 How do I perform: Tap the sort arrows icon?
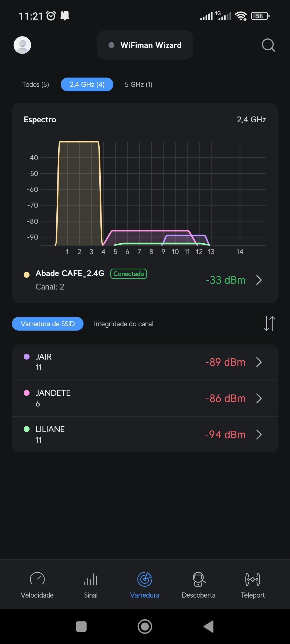(x=269, y=324)
